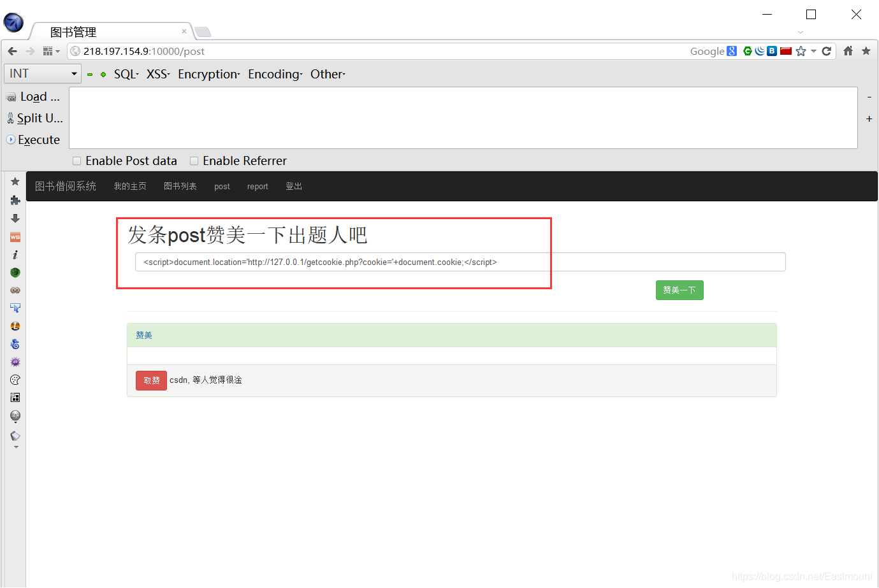Expand the sidebar overflow arrow at bottom
This screenshot has height=588, width=879.
click(x=16, y=447)
